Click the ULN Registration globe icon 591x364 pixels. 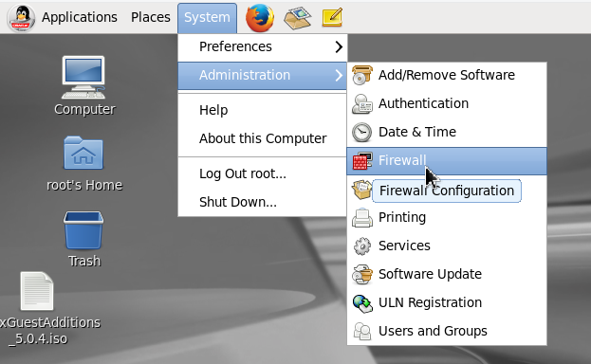pos(361,303)
